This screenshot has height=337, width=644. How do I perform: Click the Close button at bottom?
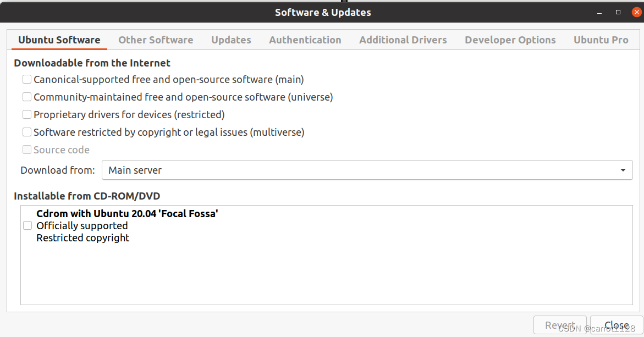tap(617, 325)
